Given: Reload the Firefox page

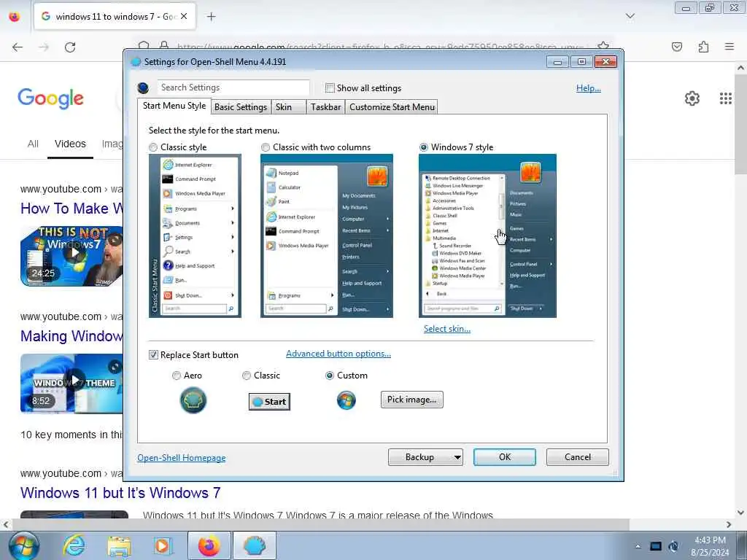Looking at the screenshot, I should [x=70, y=47].
